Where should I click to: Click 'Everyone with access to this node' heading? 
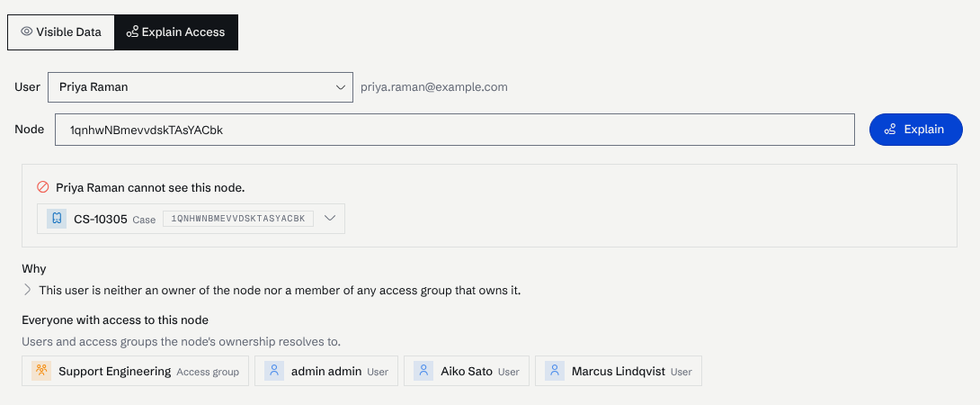[115, 319]
